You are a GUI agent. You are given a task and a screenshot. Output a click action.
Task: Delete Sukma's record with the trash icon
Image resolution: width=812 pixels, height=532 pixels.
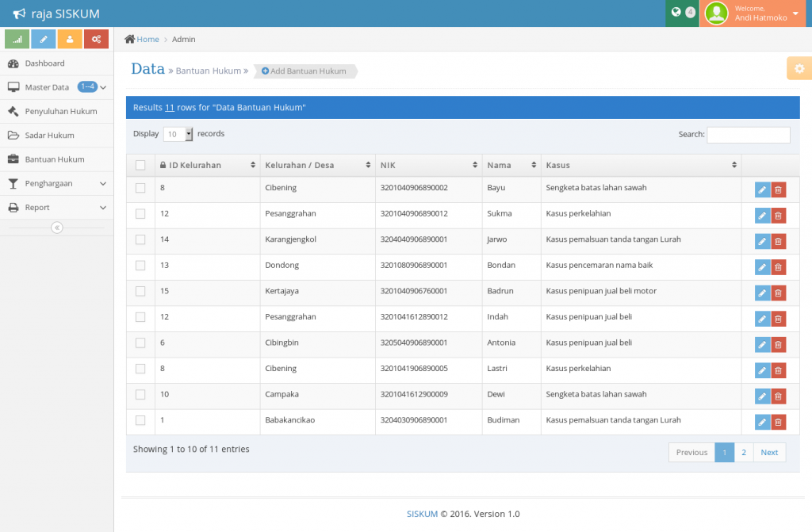pos(778,216)
